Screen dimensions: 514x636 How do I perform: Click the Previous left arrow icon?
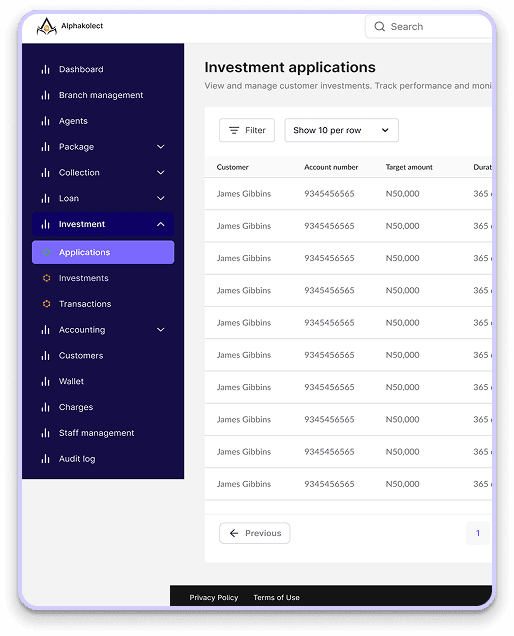click(x=234, y=533)
